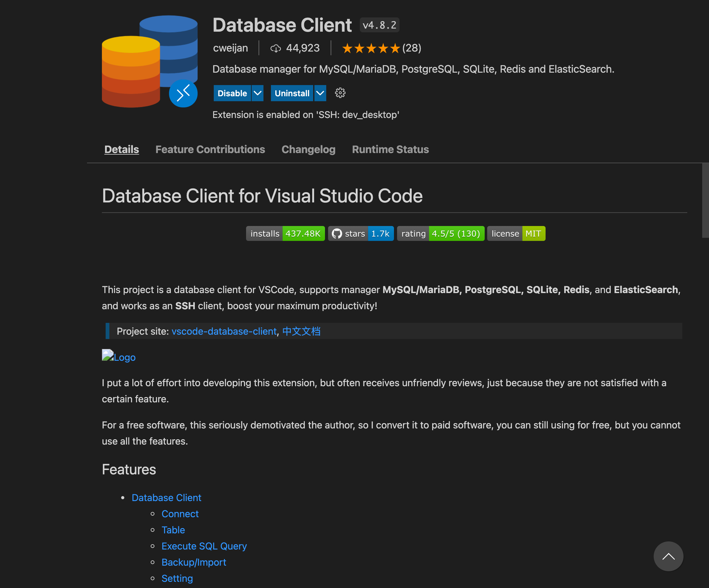Click the license MIT badge
The width and height of the screenshot is (709, 588).
(x=516, y=233)
